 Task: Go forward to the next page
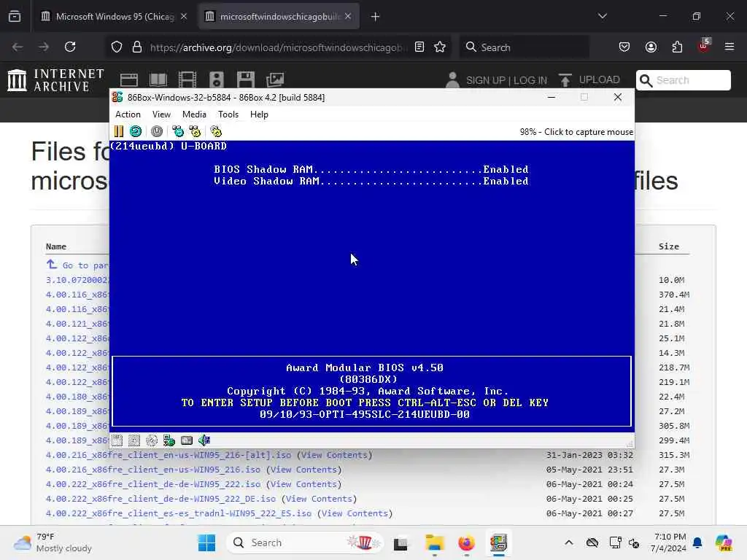[44, 47]
